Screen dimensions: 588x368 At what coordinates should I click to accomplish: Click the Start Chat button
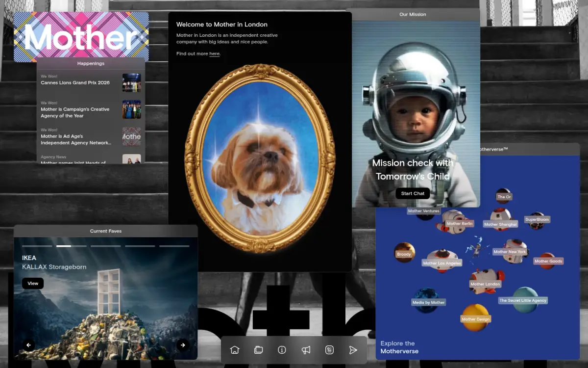click(x=413, y=193)
